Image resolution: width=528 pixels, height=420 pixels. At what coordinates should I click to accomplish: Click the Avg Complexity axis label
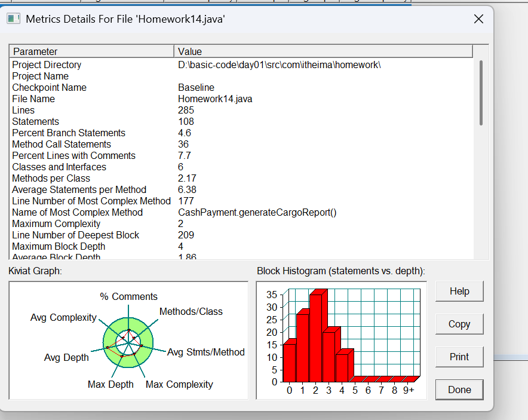(63, 318)
